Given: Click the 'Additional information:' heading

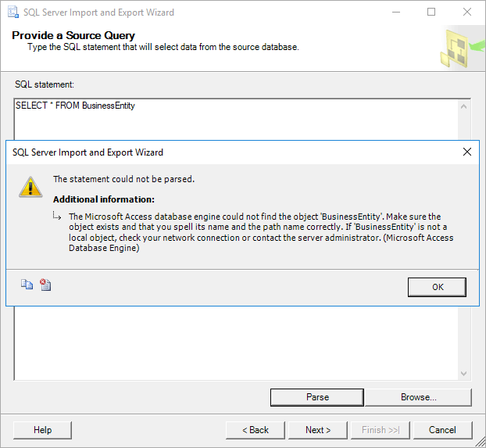Looking at the screenshot, I should click(x=103, y=199).
